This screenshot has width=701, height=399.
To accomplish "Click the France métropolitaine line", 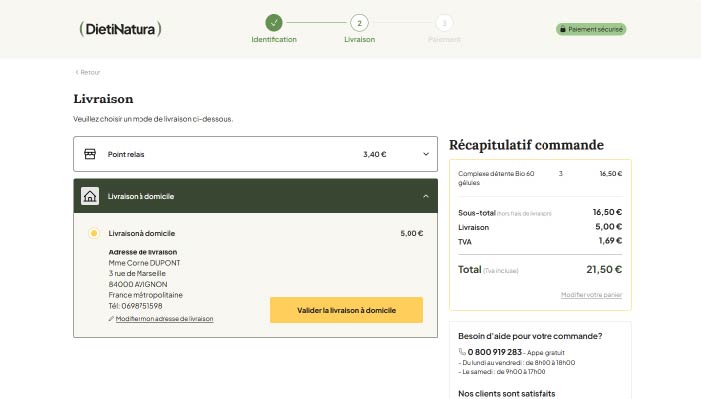I will click(145, 295).
